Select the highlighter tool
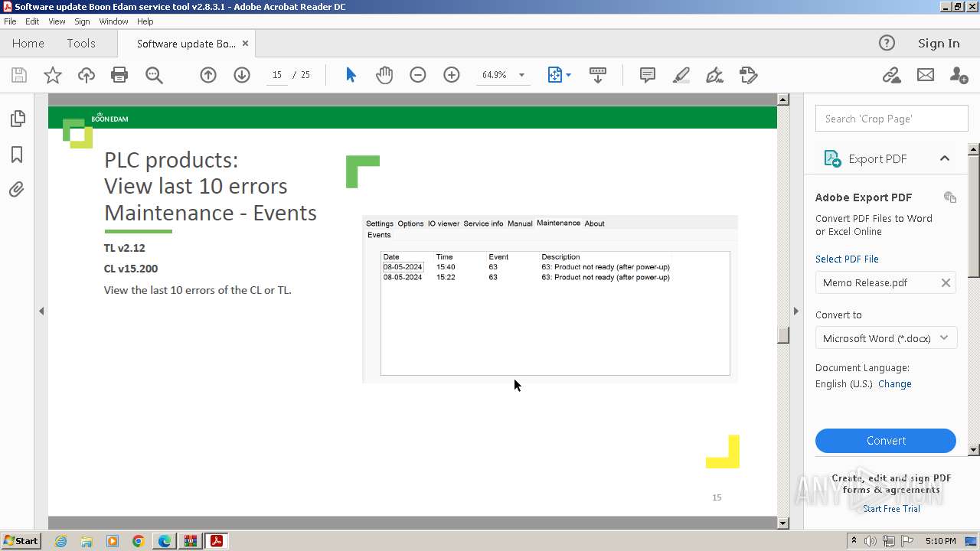Image resolution: width=980 pixels, height=551 pixels. coord(681,75)
